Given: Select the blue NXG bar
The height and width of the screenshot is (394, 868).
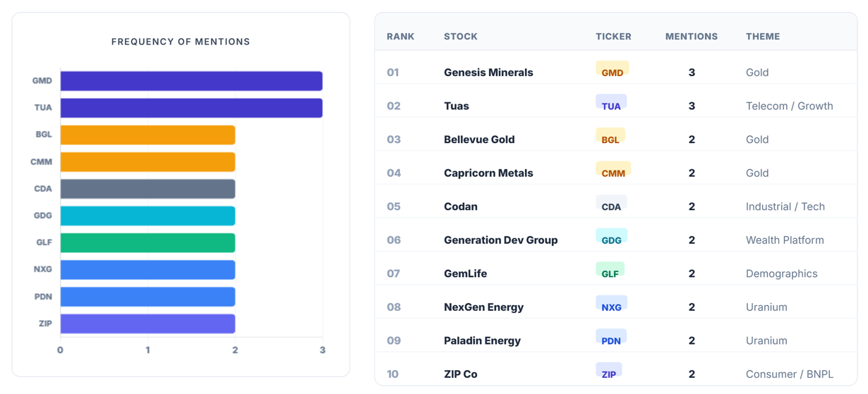Looking at the screenshot, I should click(x=147, y=270).
